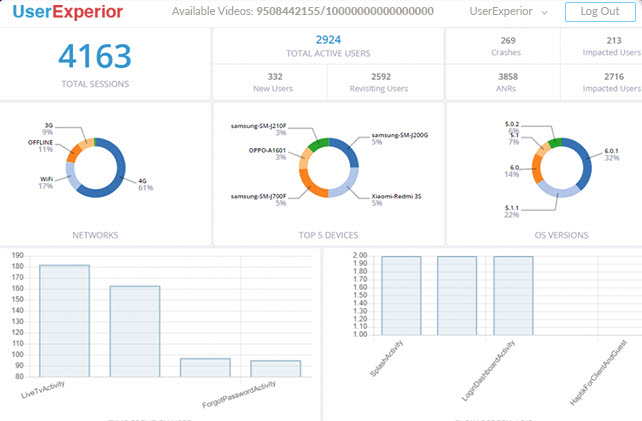Click the Xiaomi-Redmi 3S label
Image resolution: width=642 pixels, height=421 pixels.
(396, 196)
